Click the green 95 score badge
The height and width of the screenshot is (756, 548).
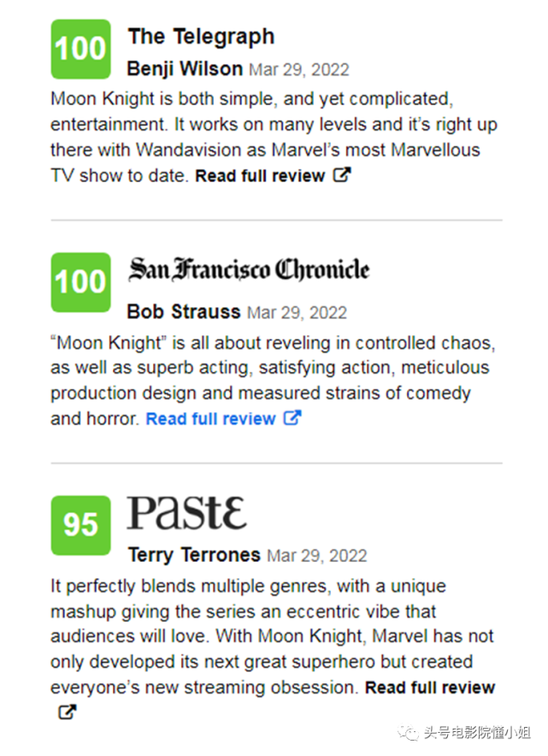pyautogui.click(x=80, y=524)
